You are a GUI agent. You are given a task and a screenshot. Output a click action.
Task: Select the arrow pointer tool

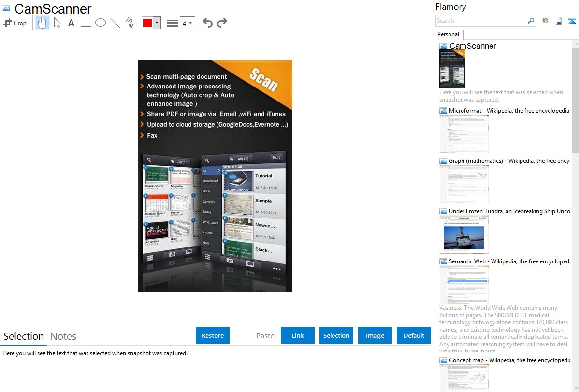tap(57, 23)
